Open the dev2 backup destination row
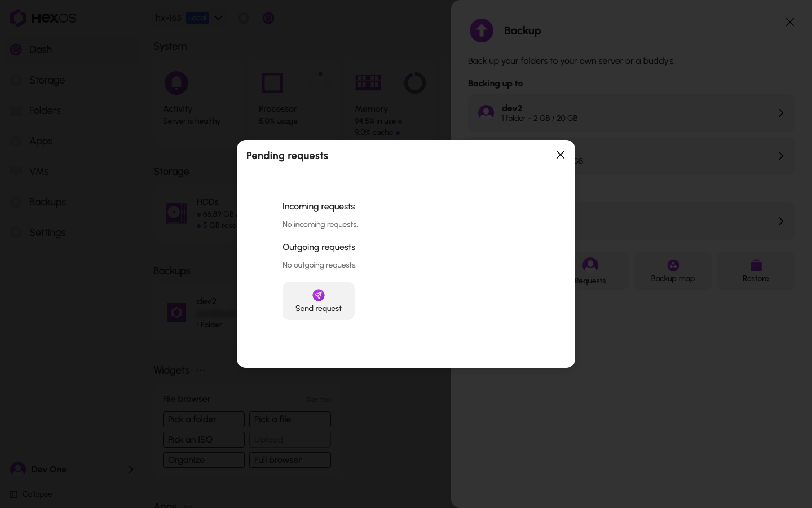Viewport: 812px width, 508px height. (x=632, y=113)
